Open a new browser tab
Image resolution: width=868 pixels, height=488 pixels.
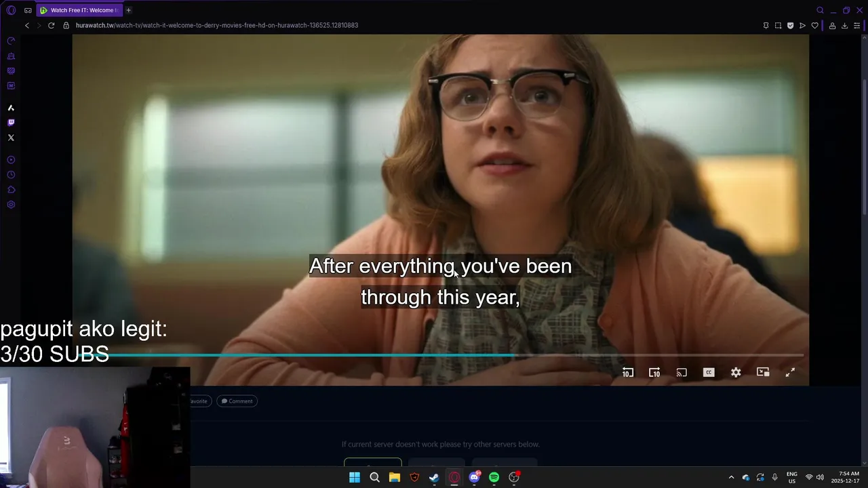tap(128, 10)
